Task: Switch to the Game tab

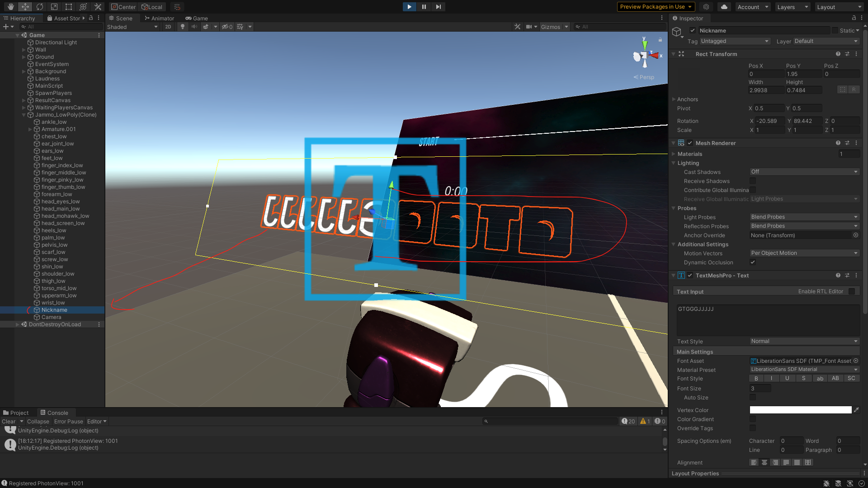Action: [x=197, y=18]
